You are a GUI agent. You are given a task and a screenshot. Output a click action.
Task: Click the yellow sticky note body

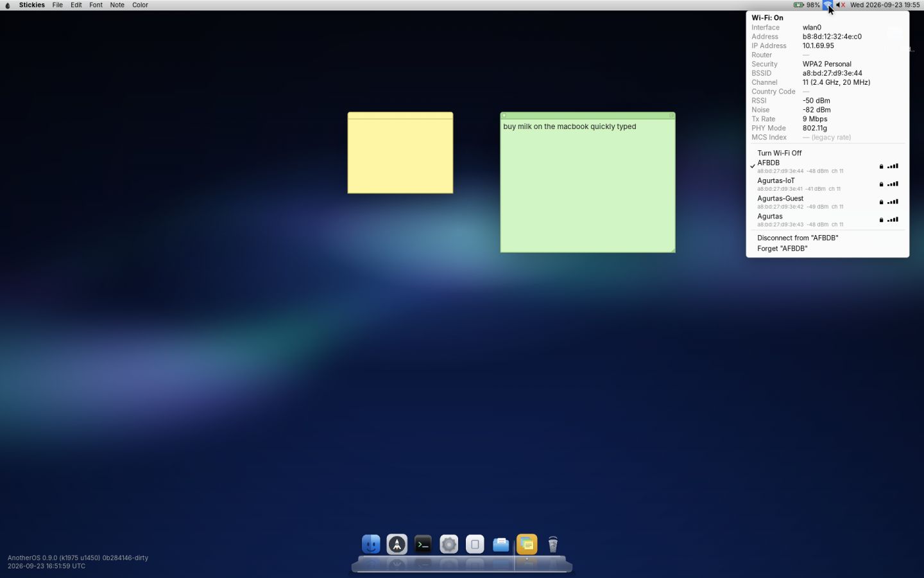click(x=400, y=156)
